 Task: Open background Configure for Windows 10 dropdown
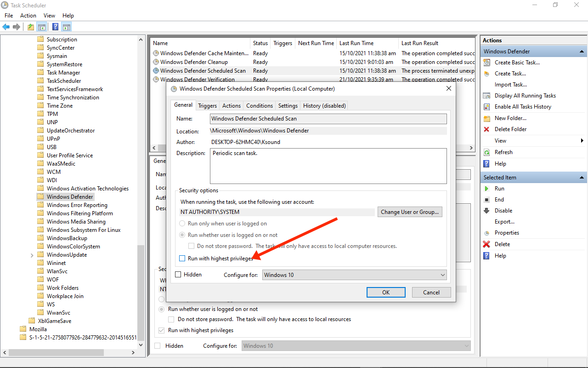356,346
